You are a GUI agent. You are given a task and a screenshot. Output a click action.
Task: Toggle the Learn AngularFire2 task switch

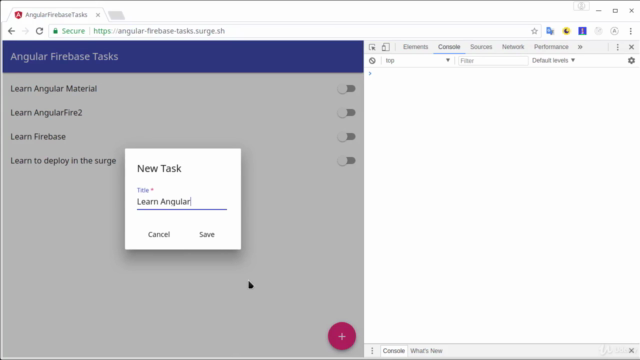(x=347, y=113)
